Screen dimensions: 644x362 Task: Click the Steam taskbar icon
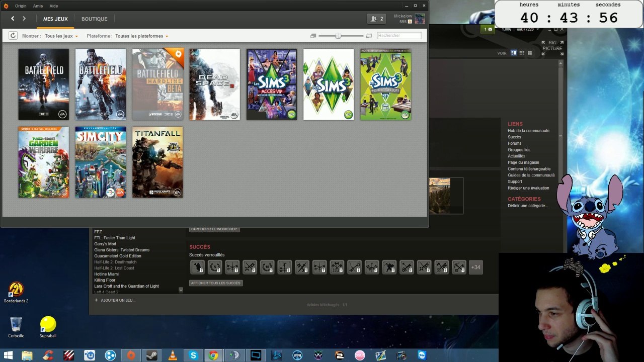point(151,355)
